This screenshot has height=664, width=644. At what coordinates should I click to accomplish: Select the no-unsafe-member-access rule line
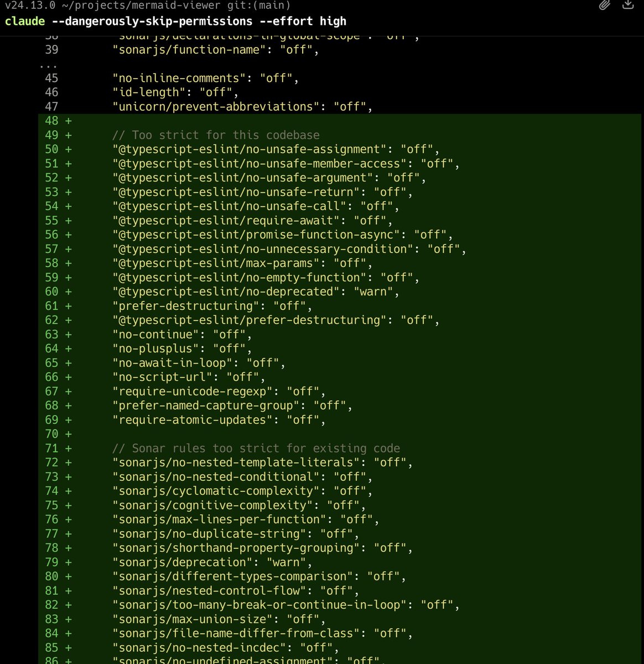[286, 164]
